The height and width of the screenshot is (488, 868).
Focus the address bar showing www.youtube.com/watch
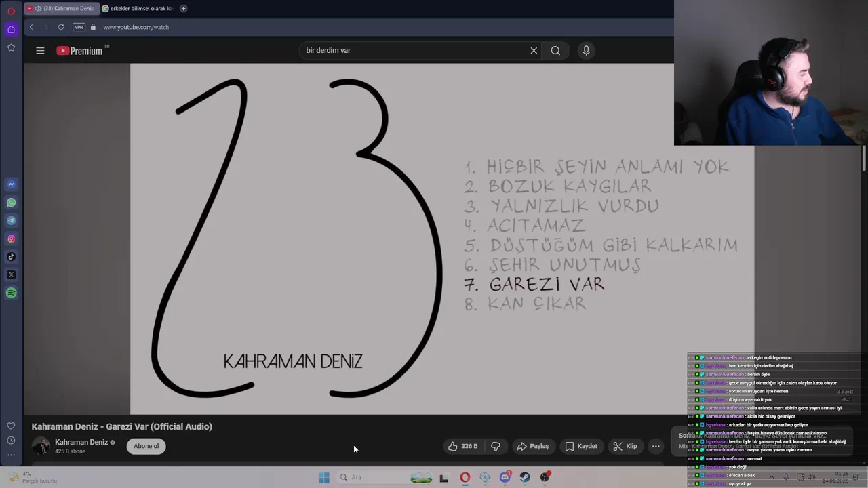[x=136, y=27]
